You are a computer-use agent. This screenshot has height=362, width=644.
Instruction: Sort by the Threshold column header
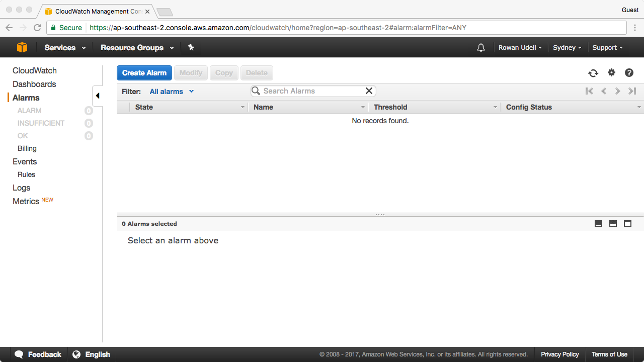(x=390, y=107)
